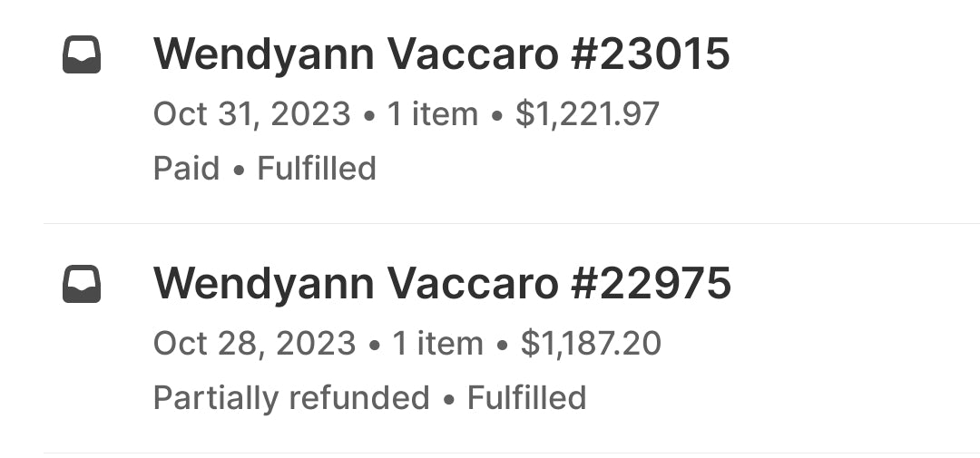Click the Paid status label
Viewport: 980px width, 458px height.
tap(186, 169)
